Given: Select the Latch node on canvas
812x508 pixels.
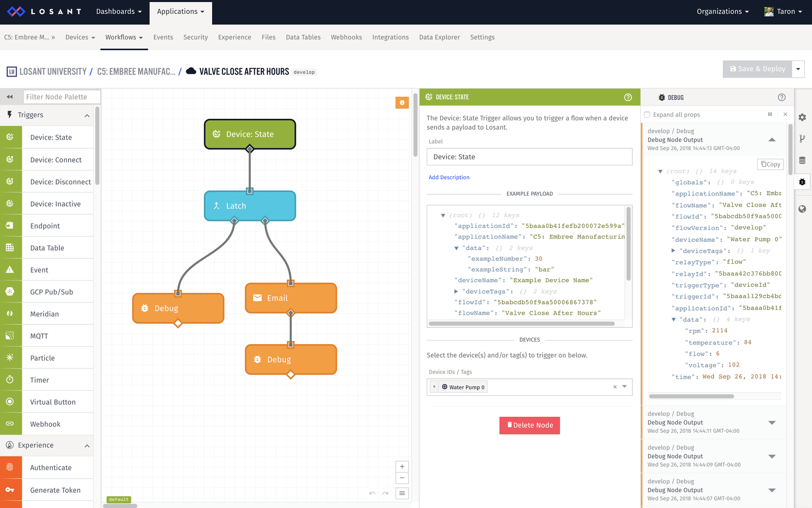Looking at the screenshot, I should tap(250, 206).
